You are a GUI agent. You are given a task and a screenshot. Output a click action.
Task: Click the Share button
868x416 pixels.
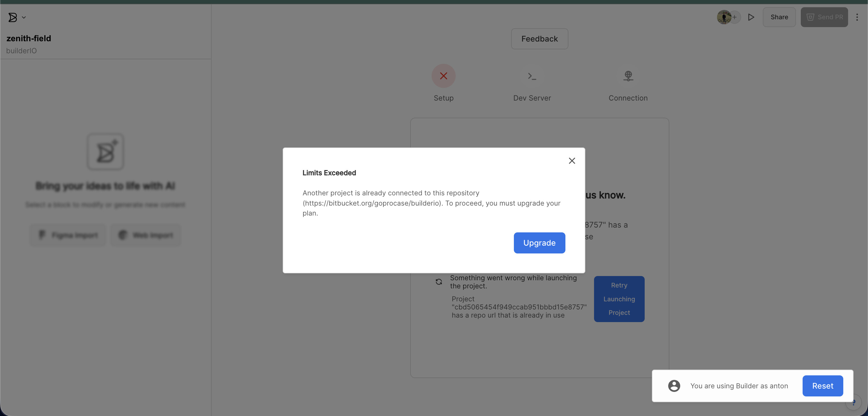[779, 17]
